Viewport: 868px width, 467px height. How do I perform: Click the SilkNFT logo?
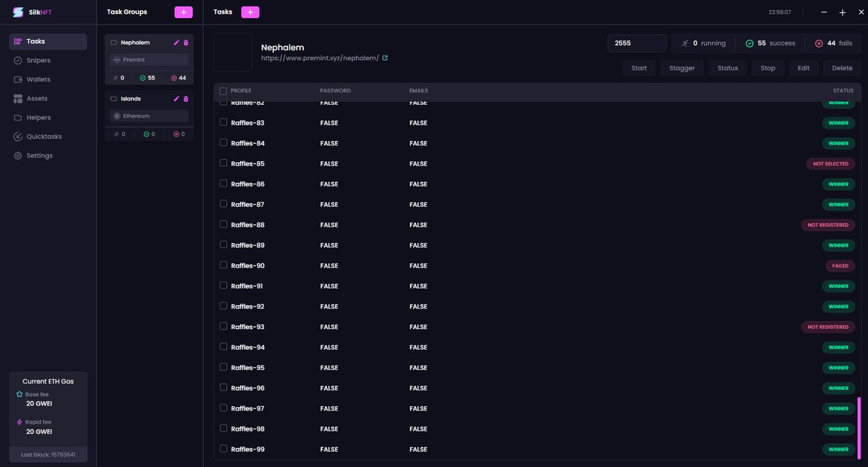(x=17, y=12)
